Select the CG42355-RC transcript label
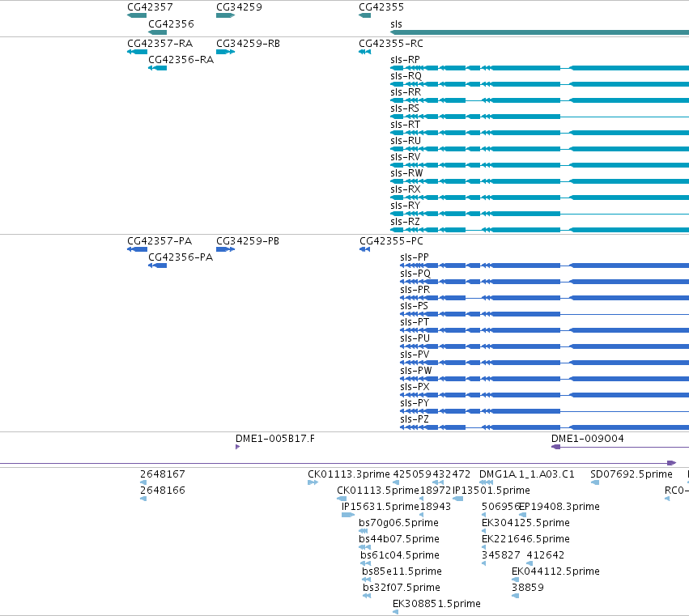689x616 pixels. point(391,44)
